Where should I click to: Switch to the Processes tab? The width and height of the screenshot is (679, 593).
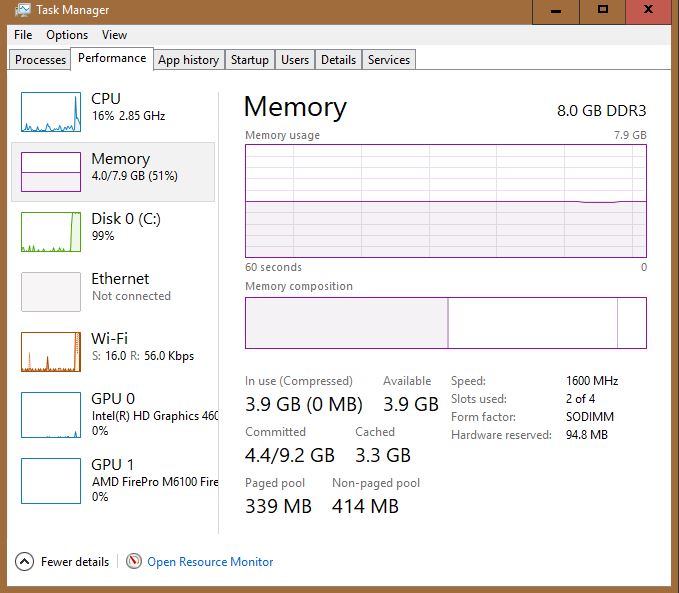tap(40, 60)
